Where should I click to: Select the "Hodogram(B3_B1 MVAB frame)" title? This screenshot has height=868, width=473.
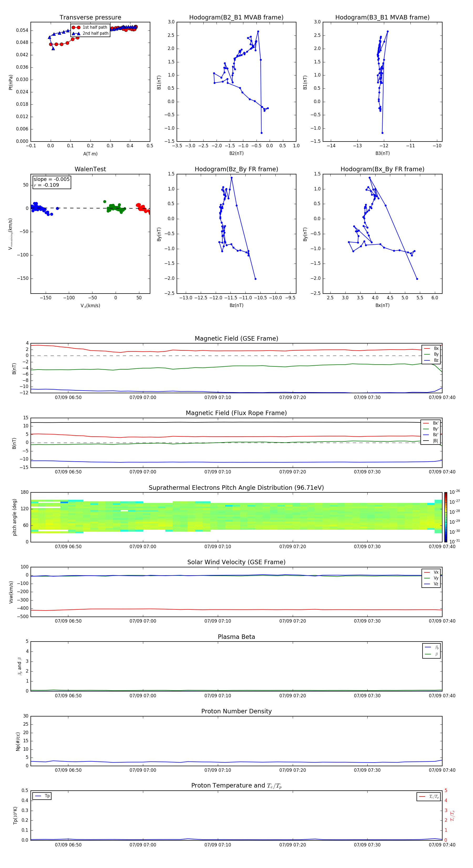click(x=382, y=18)
